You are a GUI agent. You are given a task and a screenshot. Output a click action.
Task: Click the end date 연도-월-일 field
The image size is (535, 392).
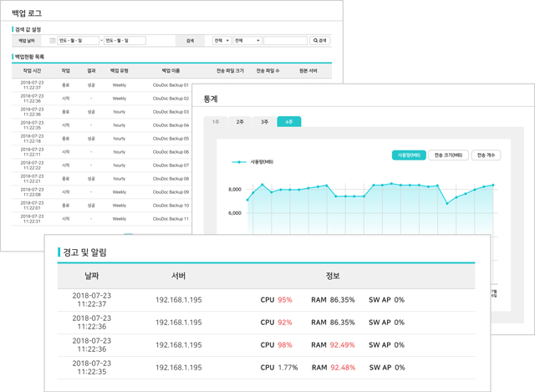(x=125, y=40)
